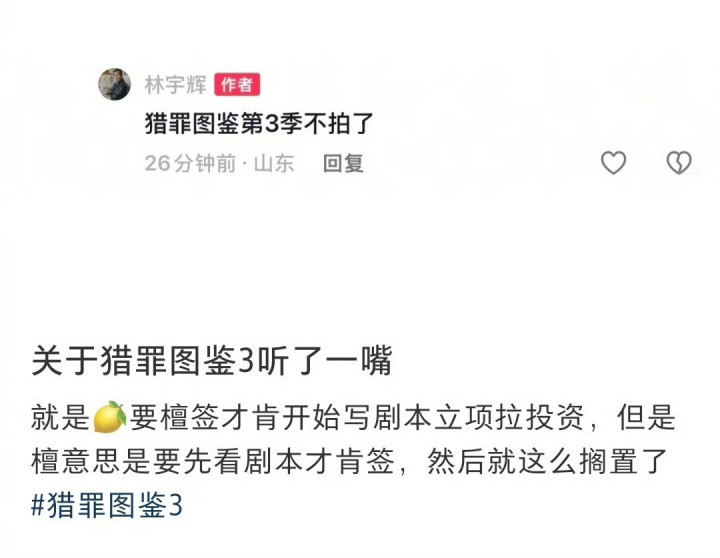Click the phrase 然后就这么搁置了

(x=547, y=462)
